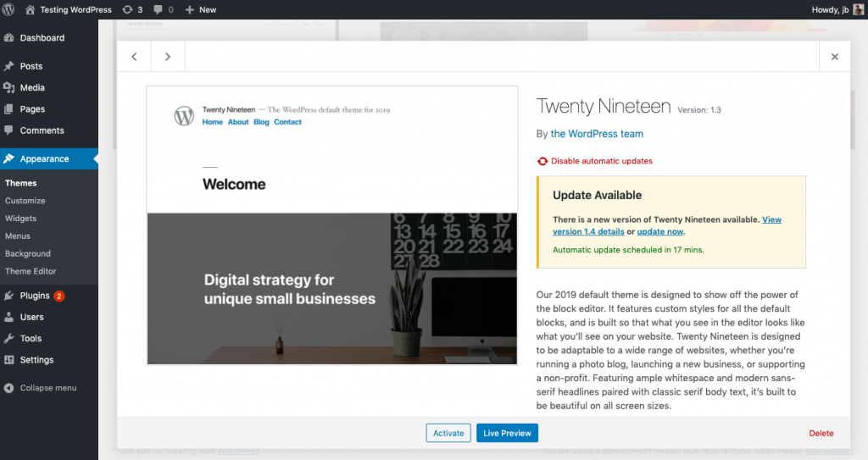Click the Media library icon

pos(8,87)
